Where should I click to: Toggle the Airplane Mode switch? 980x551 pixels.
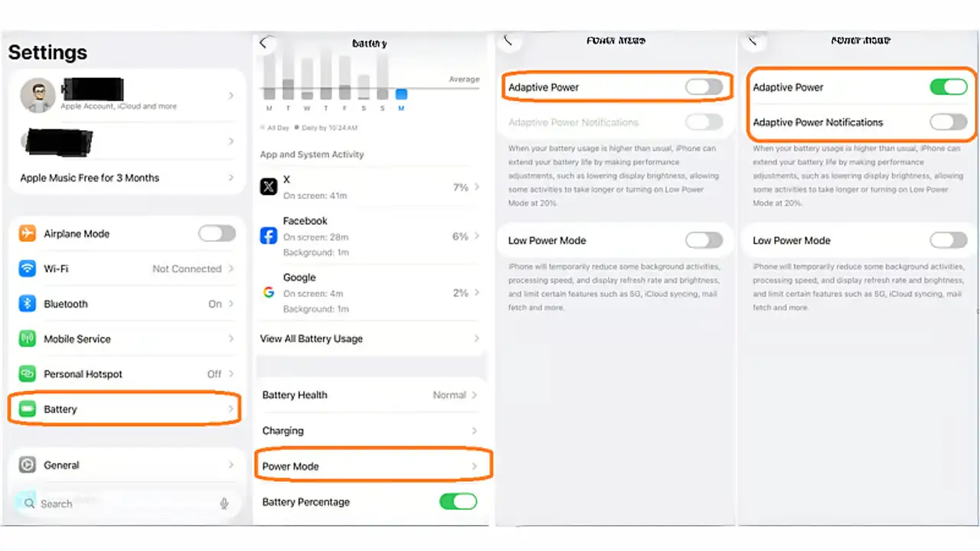coord(217,233)
